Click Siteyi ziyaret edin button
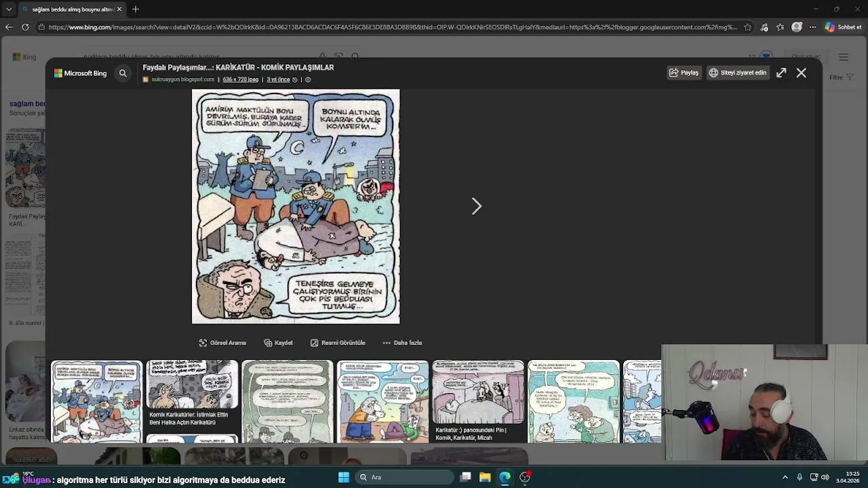 coord(738,73)
